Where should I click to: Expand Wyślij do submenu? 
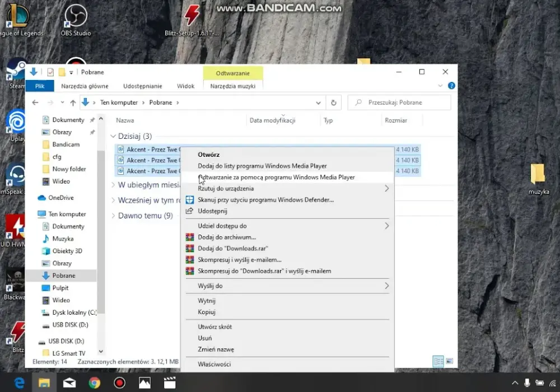(x=386, y=286)
